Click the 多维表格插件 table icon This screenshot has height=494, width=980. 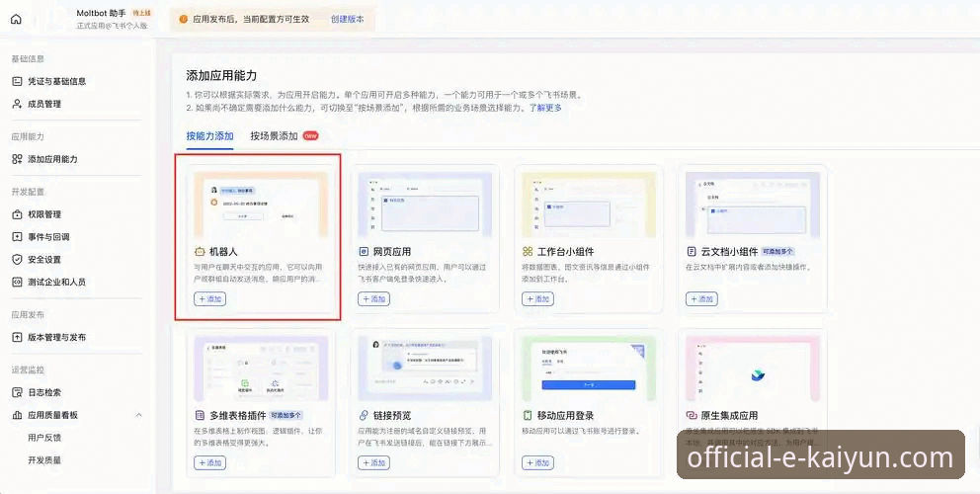click(x=200, y=415)
